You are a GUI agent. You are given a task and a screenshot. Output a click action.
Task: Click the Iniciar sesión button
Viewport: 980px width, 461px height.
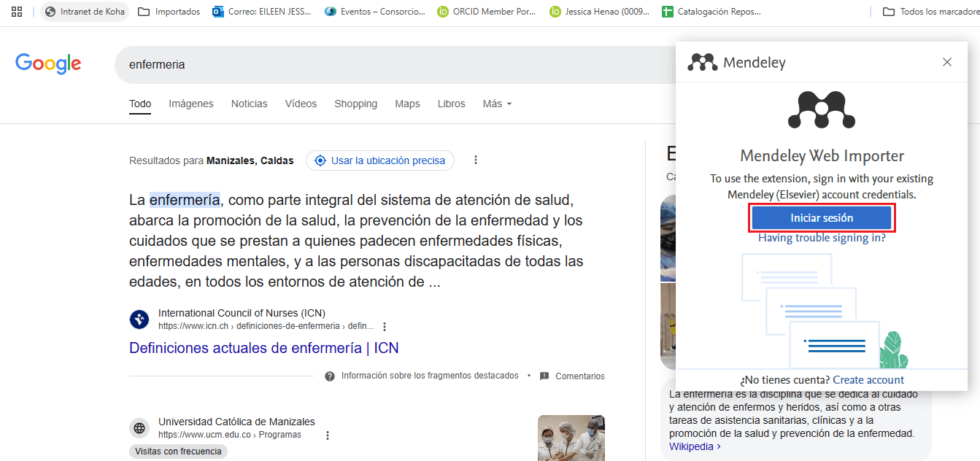click(822, 218)
